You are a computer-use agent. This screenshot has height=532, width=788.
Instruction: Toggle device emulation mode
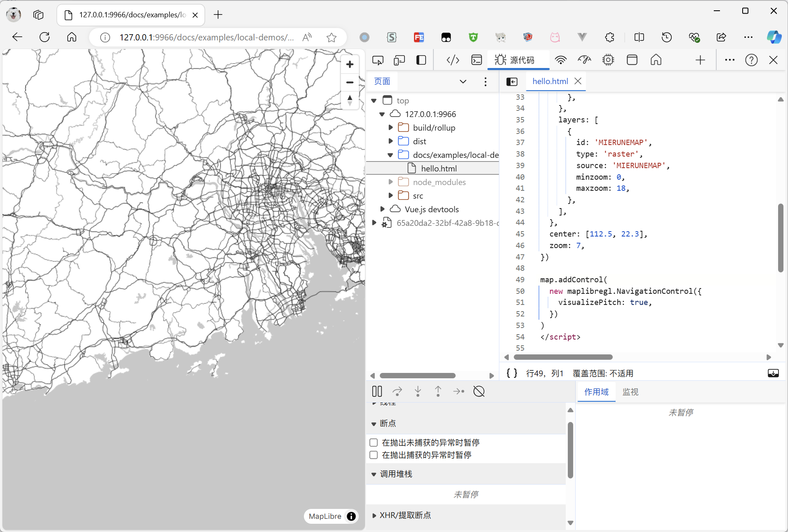399,60
